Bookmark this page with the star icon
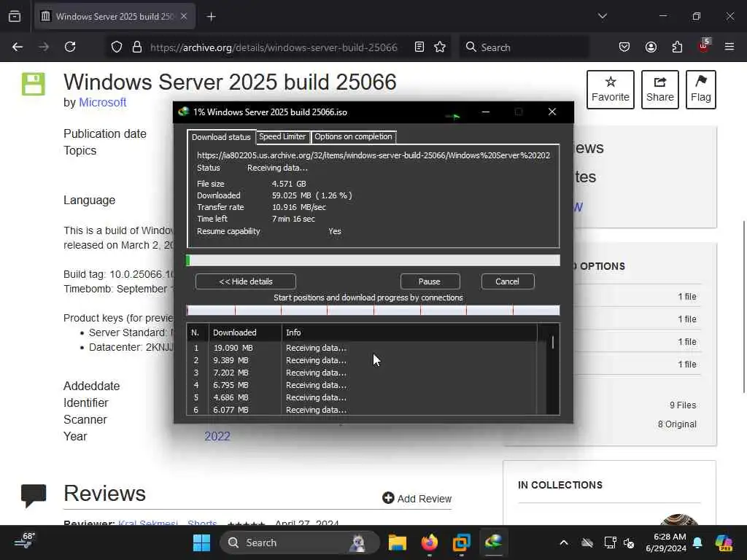This screenshot has width=747, height=560. 440,47
